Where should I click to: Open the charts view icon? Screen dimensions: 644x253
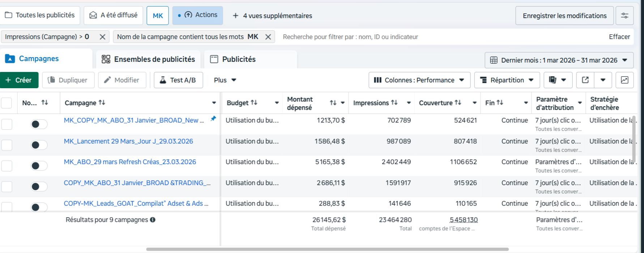pyautogui.click(x=624, y=80)
